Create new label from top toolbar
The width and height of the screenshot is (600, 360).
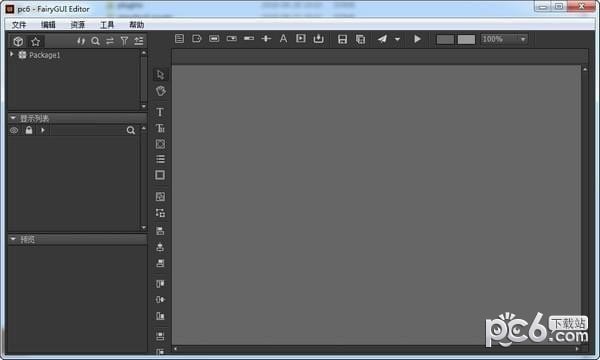[x=197, y=39]
